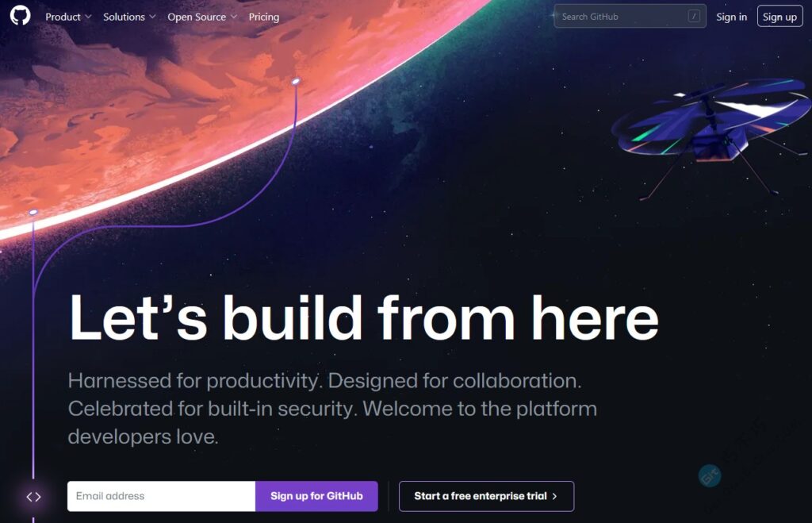The width and height of the screenshot is (812, 523).
Task: Expand the chevron next to Open Source
Action: 234,17
